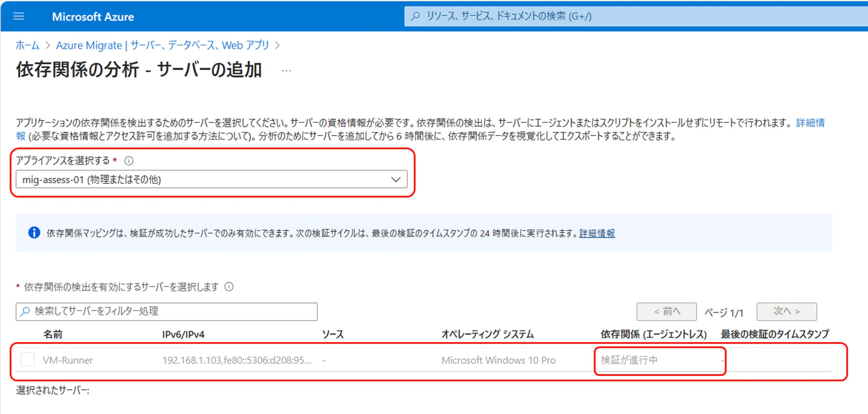Click the ページ 1/1 indicator
The image size is (868, 414).
click(724, 312)
